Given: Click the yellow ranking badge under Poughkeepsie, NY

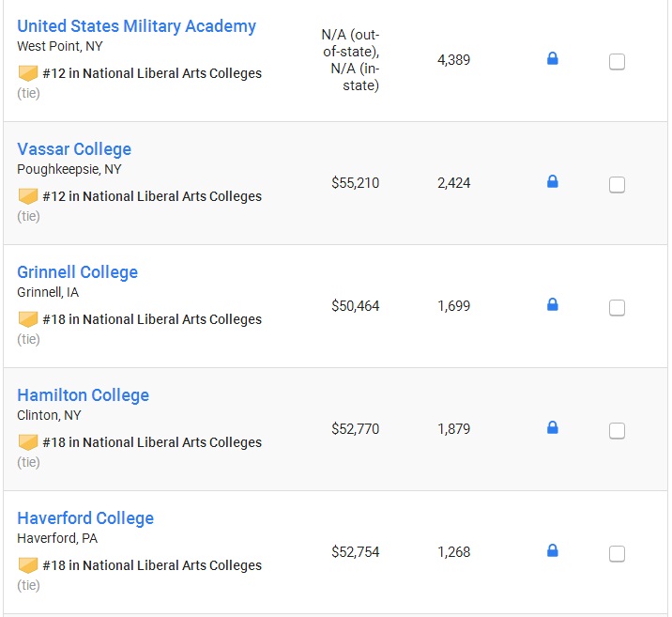Looking at the screenshot, I should point(28,196).
